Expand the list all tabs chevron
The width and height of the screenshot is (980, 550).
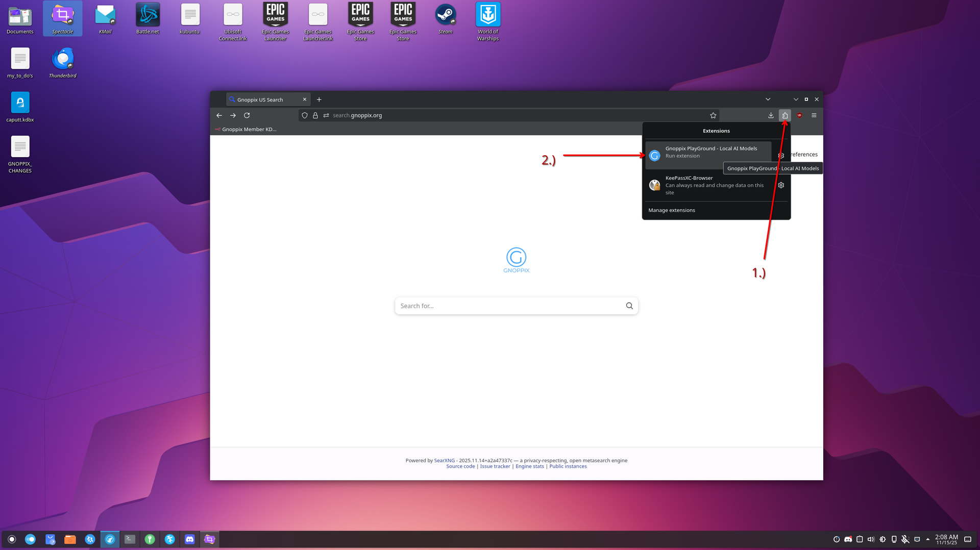coord(768,99)
